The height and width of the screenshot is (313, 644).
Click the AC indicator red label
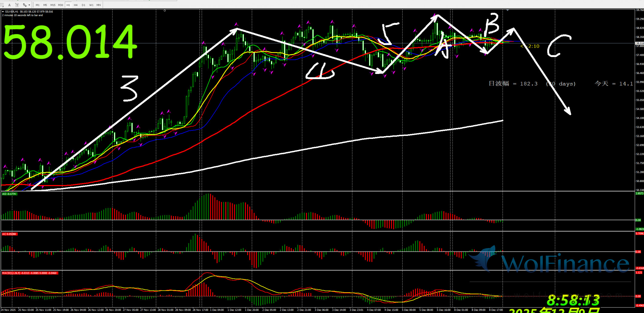(x=9, y=234)
